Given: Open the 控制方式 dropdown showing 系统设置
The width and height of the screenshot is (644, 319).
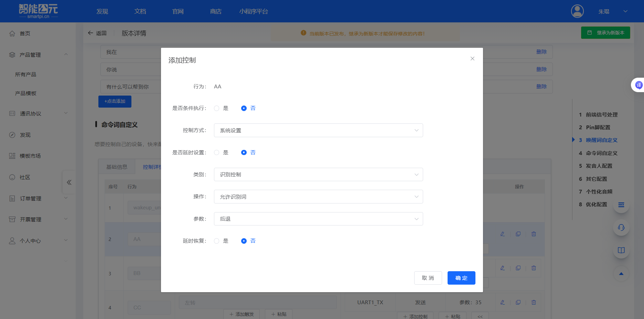Looking at the screenshot, I should pos(318,130).
